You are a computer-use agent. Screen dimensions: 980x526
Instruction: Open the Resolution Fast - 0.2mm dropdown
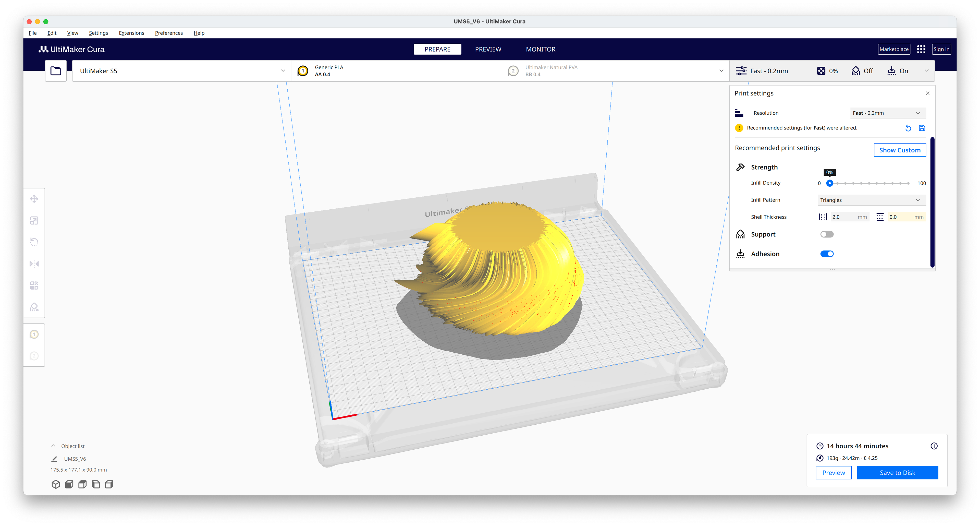click(x=888, y=113)
